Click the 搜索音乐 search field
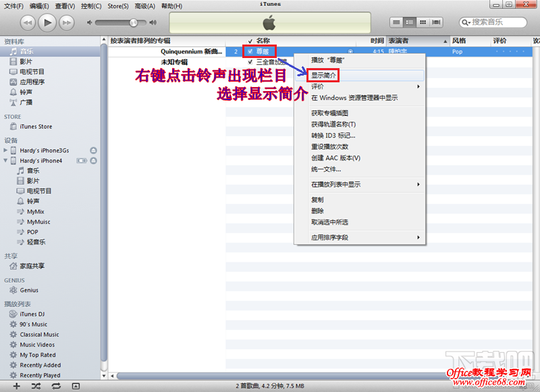Viewport: 540px width, 392px height. (493, 22)
